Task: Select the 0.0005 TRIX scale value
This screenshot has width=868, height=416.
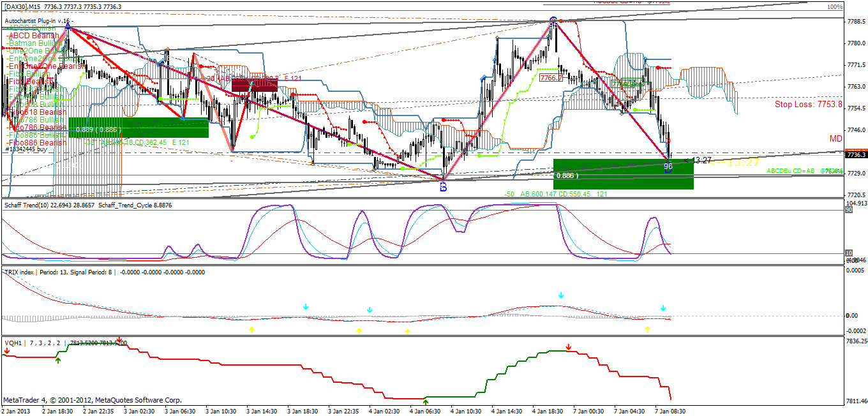Action: (855, 271)
